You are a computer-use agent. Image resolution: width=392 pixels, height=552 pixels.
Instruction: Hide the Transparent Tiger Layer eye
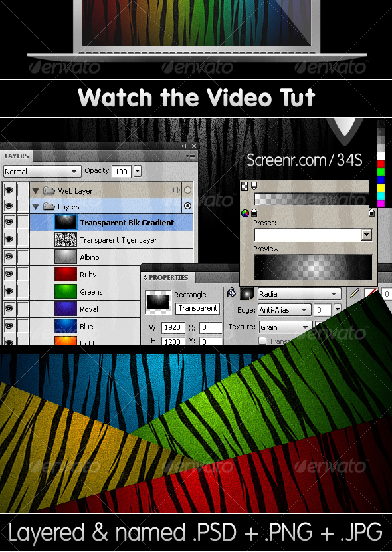9,239
